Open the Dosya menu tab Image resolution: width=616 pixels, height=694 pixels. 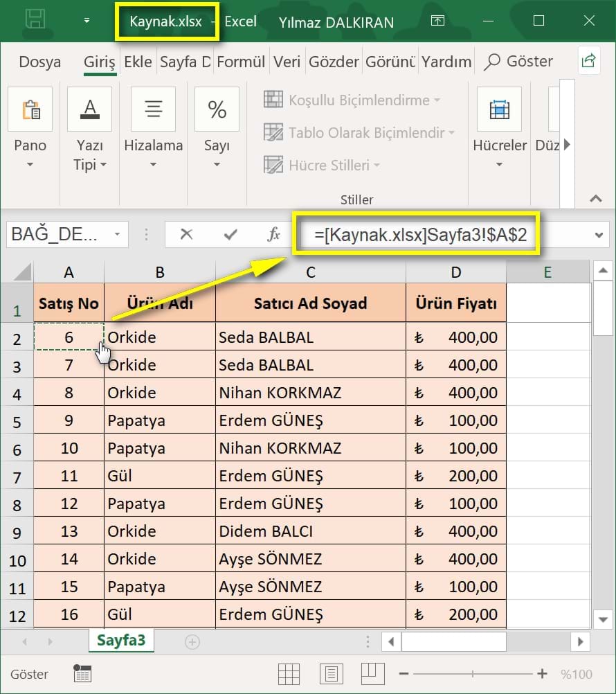pos(39,62)
